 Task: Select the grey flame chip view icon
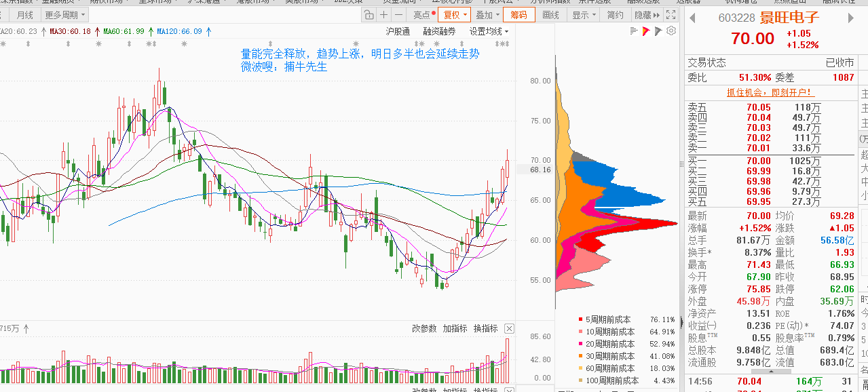tap(659, 31)
